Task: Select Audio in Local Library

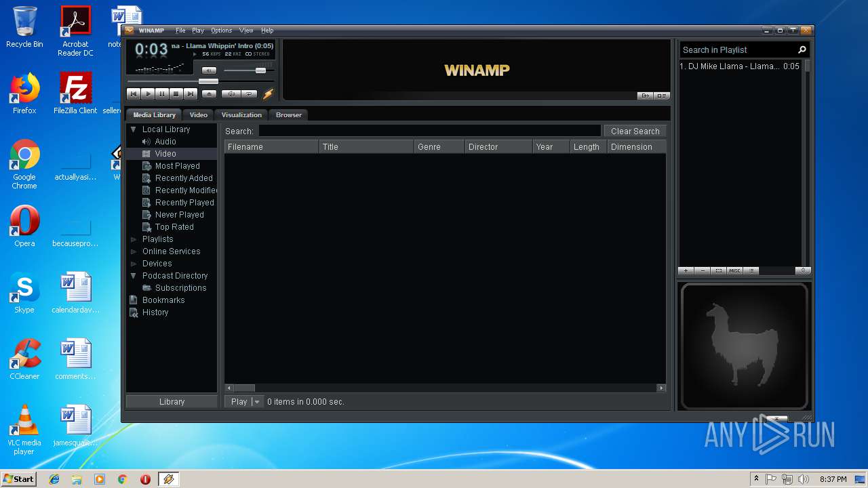Action: tap(165, 142)
